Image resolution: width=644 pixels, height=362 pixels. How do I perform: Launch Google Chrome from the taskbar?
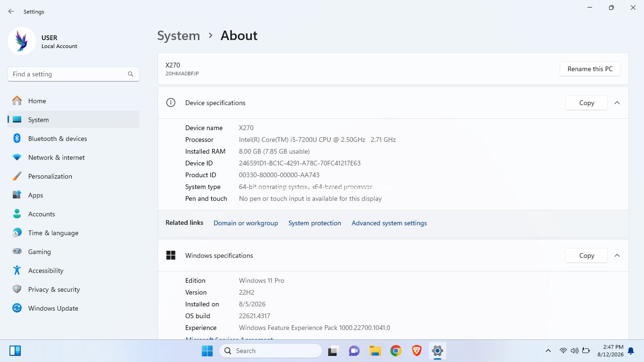(x=396, y=351)
